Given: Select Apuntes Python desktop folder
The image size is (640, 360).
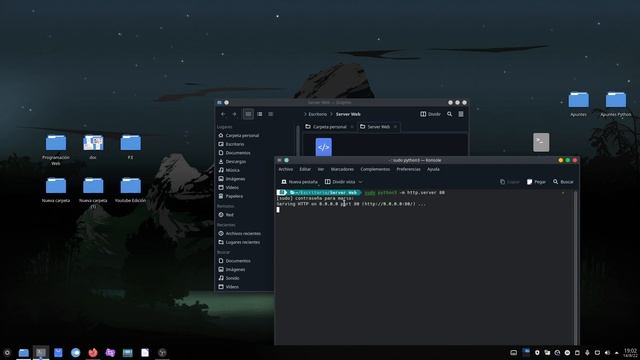Looking at the screenshot, I should [x=616, y=104].
